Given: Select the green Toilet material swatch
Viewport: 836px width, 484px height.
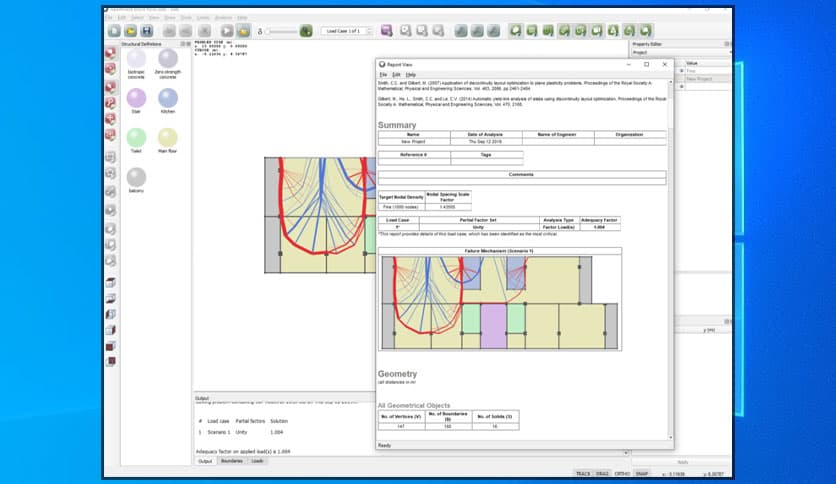Looking at the screenshot, I should [136, 138].
